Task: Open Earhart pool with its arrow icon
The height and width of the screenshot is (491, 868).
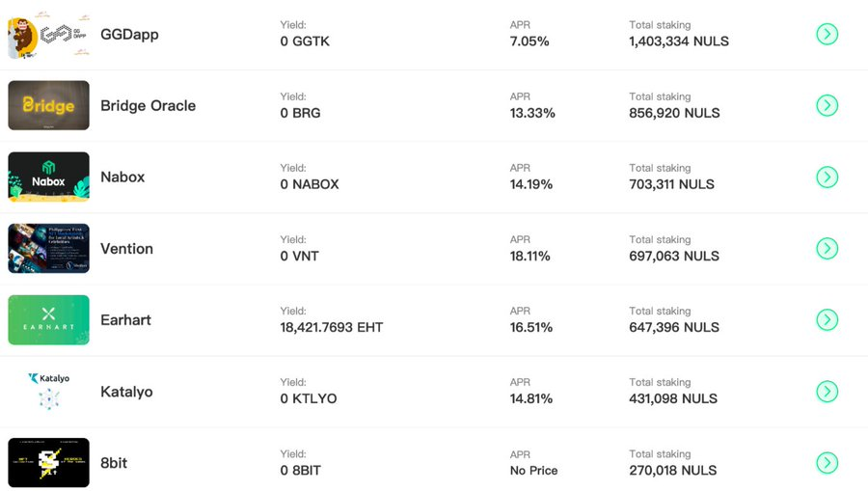Action: (827, 320)
